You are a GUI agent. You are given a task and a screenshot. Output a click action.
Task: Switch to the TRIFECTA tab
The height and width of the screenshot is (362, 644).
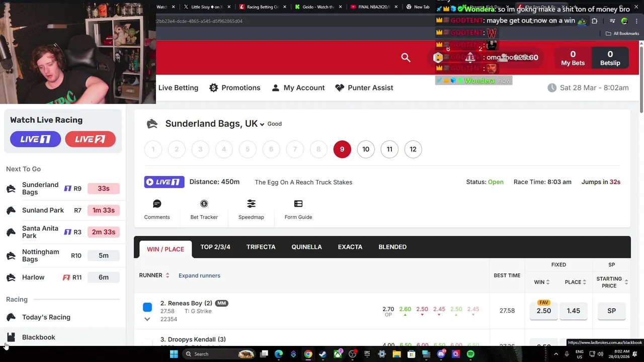[261, 247]
